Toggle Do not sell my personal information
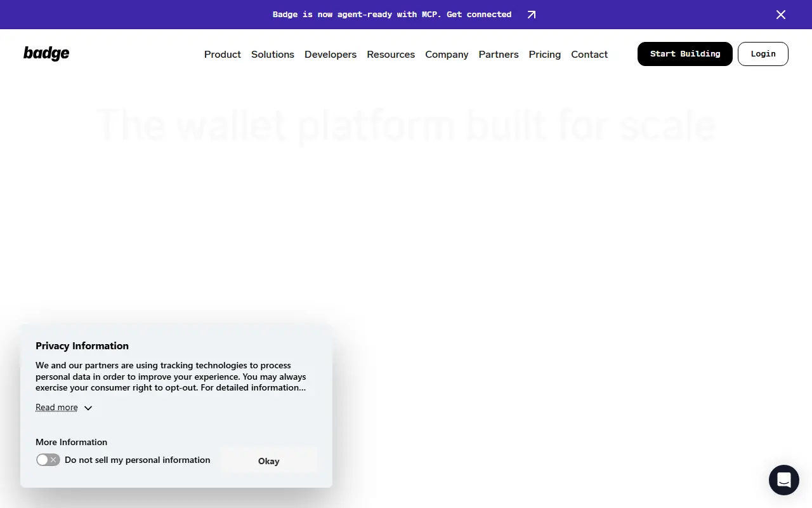The image size is (812, 508). pos(48,460)
